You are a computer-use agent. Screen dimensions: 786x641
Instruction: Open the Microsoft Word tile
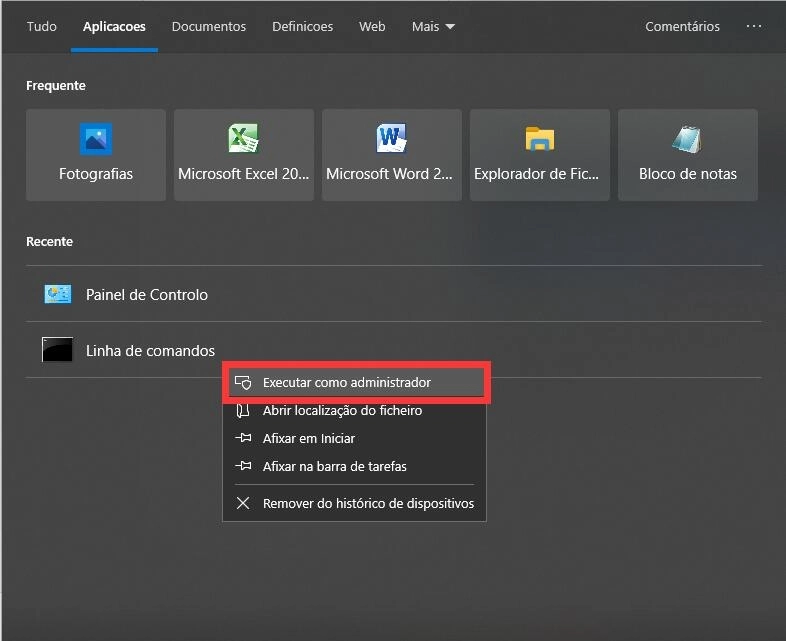pos(391,155)
